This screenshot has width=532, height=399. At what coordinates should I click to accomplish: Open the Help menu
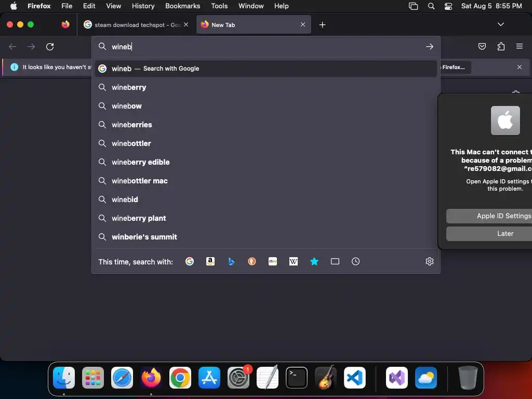(281, 6)
